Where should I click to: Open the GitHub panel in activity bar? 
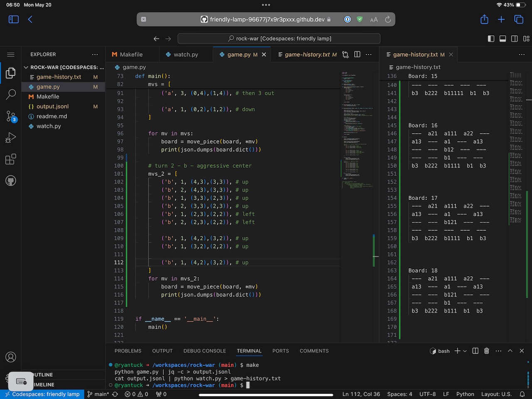pos(11,180)
